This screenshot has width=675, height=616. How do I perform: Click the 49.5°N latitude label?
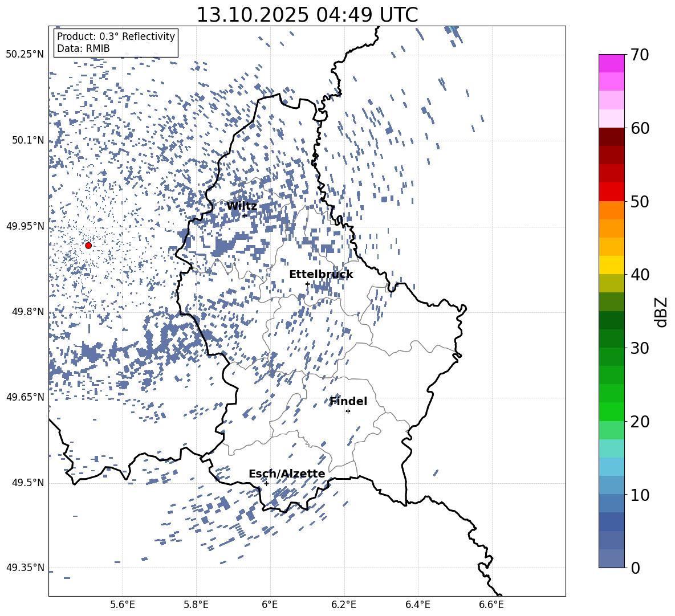28,483
